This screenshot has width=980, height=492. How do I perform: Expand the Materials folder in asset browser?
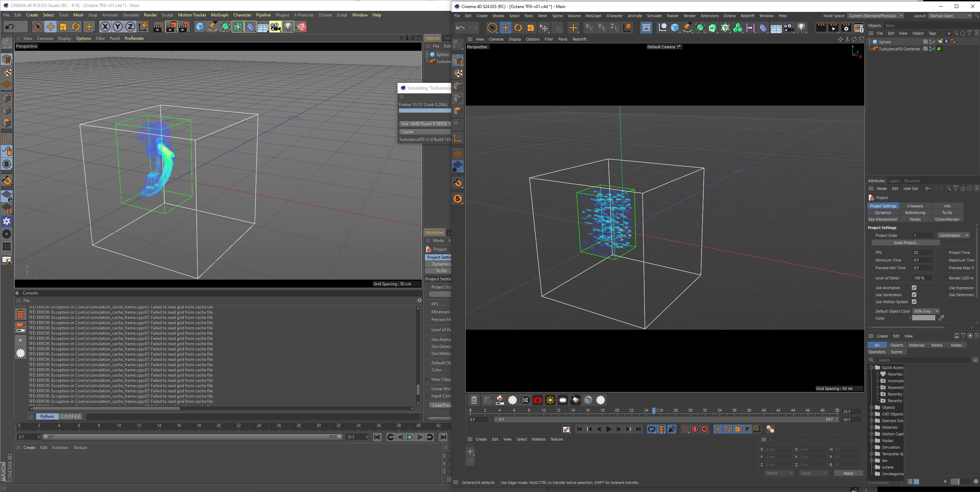(x=872, y=427)
